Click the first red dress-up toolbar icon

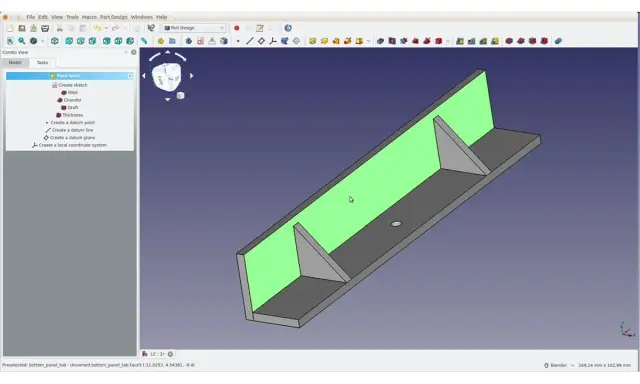509,41
